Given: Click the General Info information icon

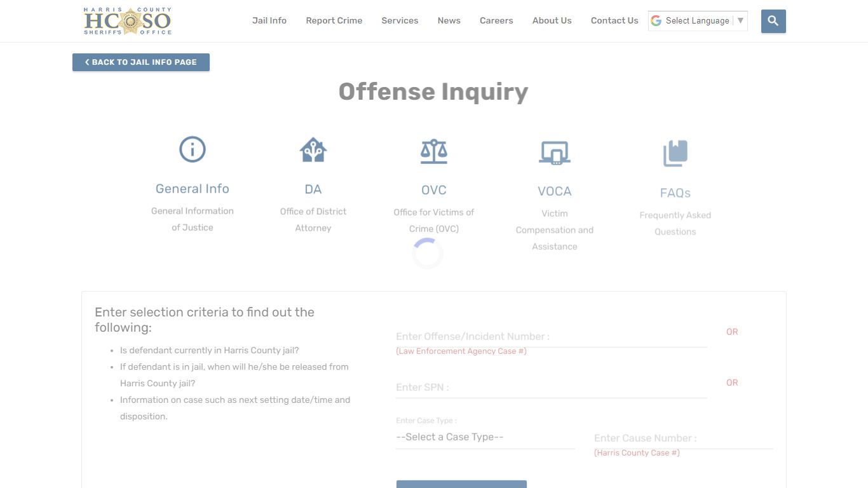Looking at the screenshot, I should tap(192, 149).
